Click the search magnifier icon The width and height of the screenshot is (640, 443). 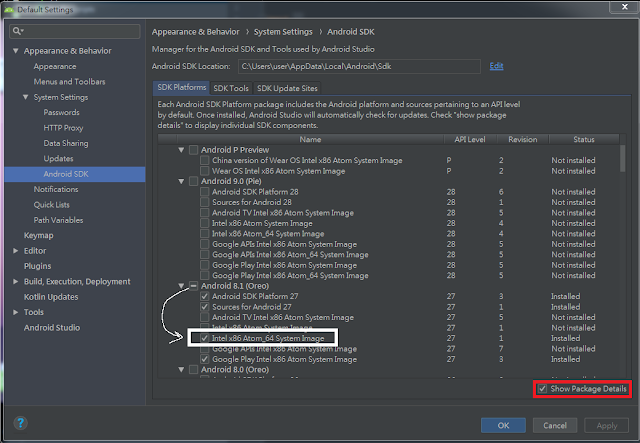(x=18, y=31)
